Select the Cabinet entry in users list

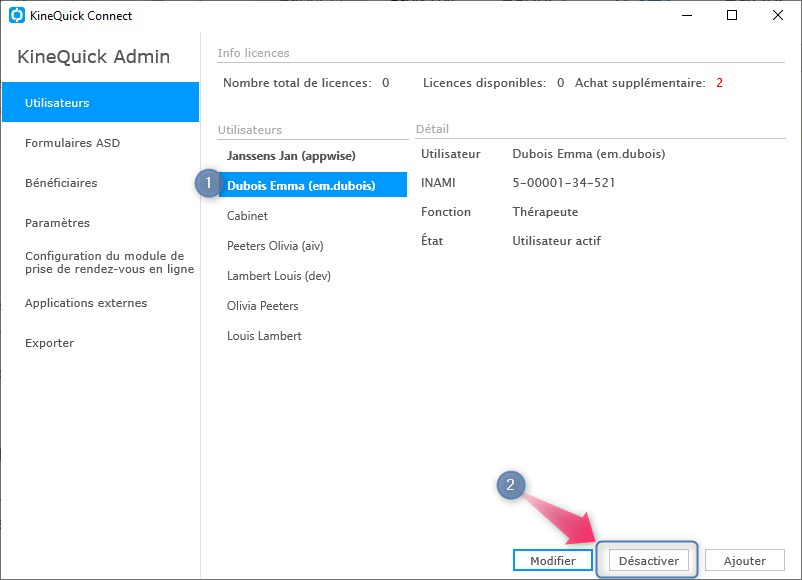247,215
